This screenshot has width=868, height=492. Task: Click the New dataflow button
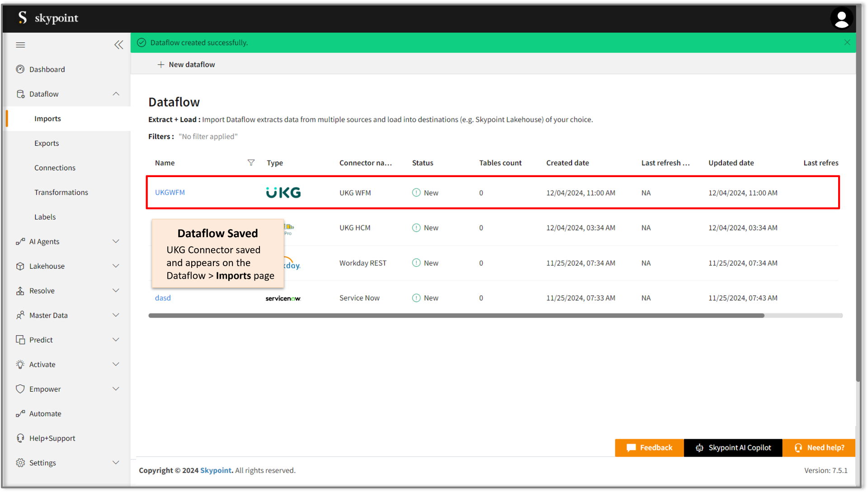click(186, 65)
